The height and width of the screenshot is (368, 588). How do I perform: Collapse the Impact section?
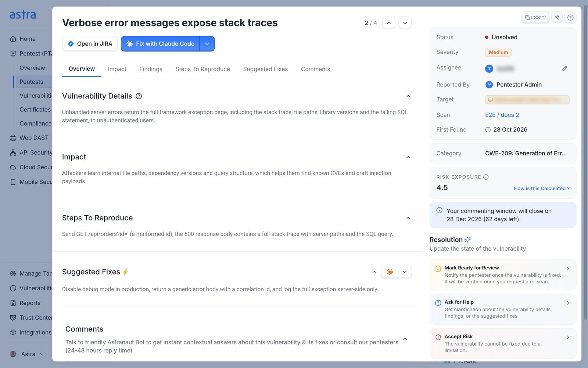(x=408, y=157)
